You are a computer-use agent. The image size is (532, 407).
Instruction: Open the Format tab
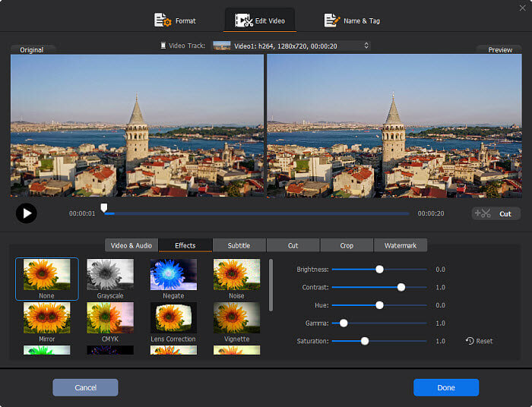[175, 21]
